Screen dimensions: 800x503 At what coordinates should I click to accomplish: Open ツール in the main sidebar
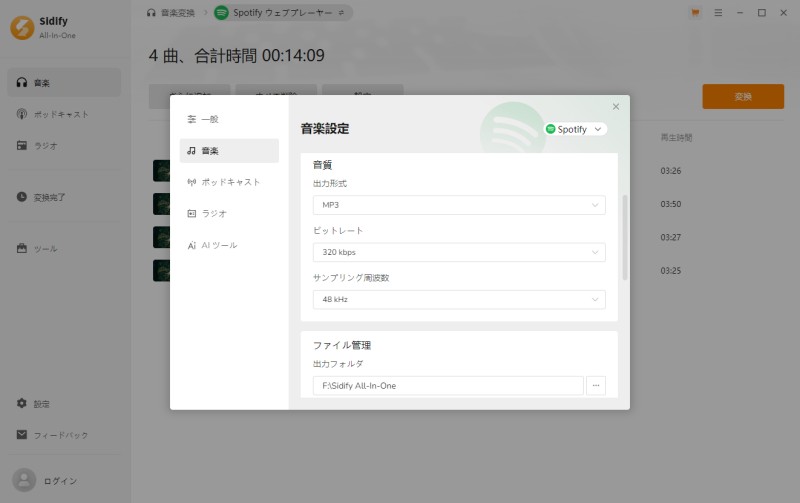64,249
